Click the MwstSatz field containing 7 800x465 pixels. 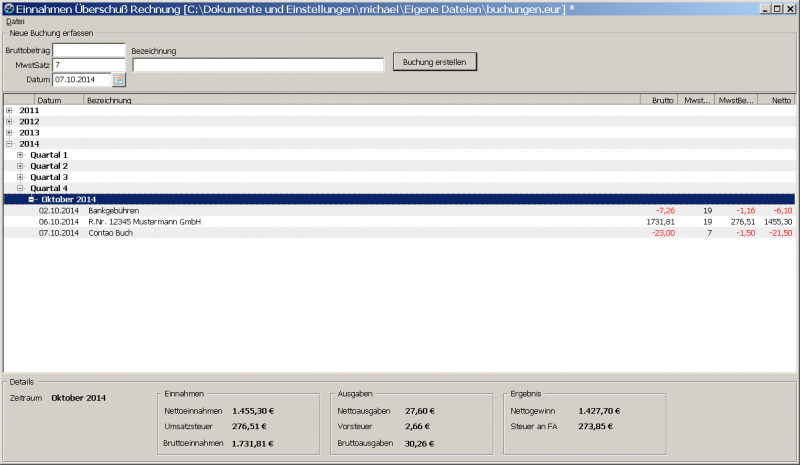(x=89, y=65)
